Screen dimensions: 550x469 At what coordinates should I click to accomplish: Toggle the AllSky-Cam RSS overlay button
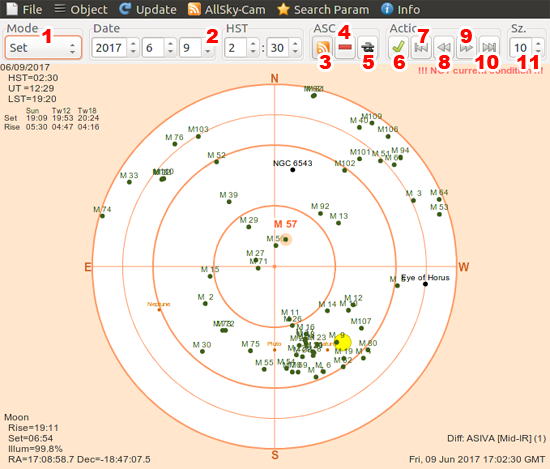pos(323,47)
